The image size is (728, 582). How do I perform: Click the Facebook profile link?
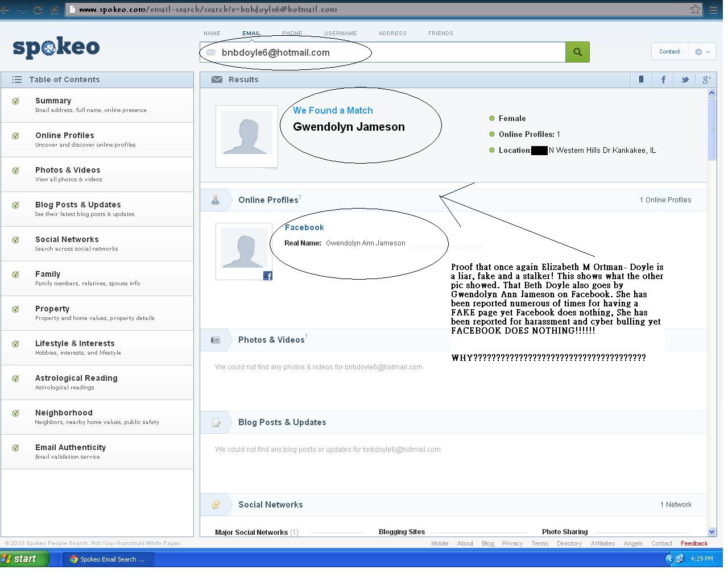coord(304,227)
